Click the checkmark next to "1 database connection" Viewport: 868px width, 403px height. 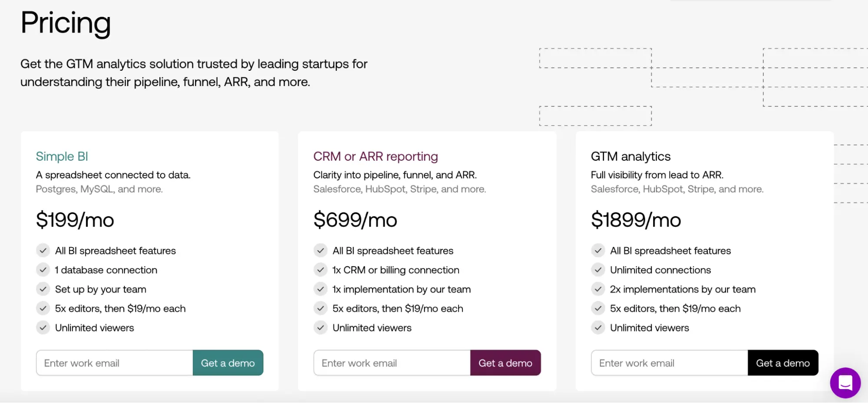pos(43,270)
